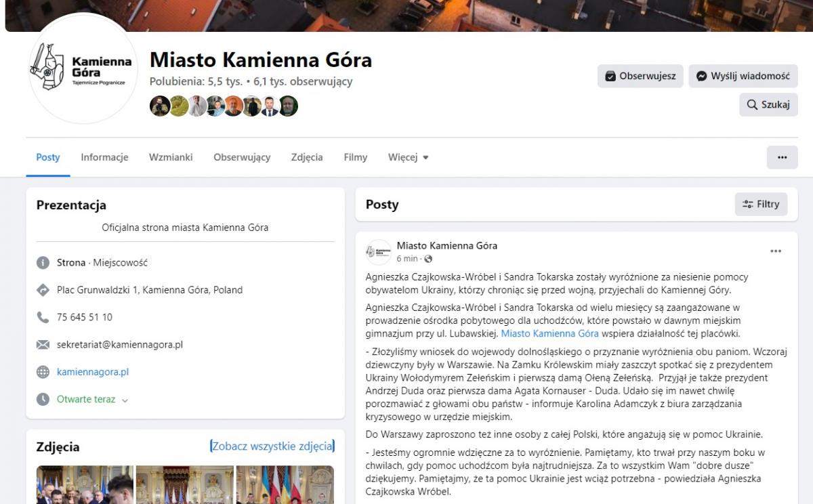This screenshot has width=813, height=504.
Task: Open the three-dot page options menu
Action: [x=783, y=157]
